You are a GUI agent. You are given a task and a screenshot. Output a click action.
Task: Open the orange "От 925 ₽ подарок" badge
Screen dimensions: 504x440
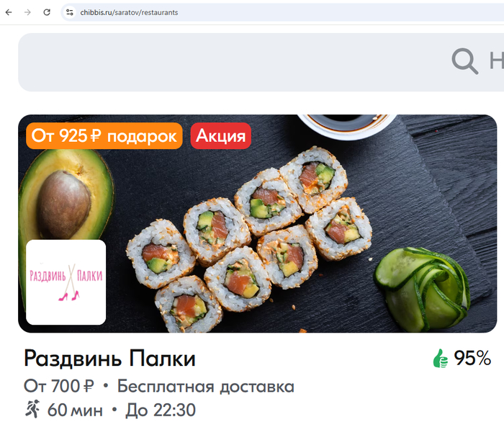coord(104,135)
